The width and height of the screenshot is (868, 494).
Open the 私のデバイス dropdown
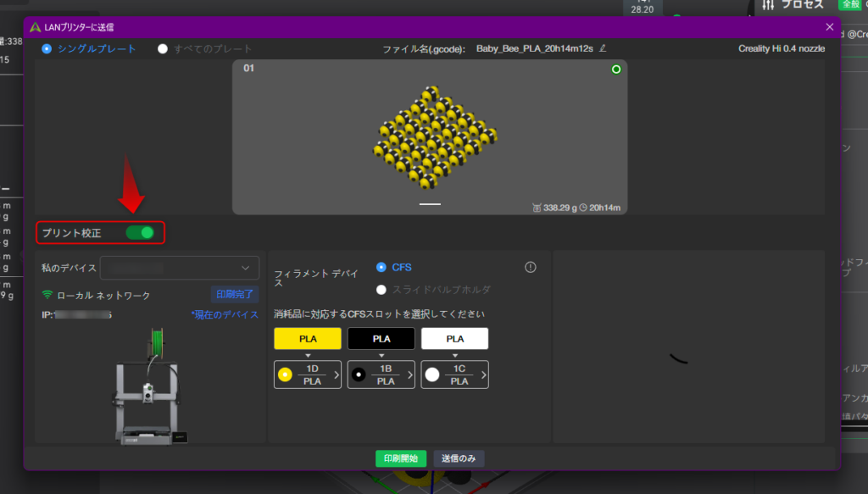pyautogui.click(x=180, y=268)
